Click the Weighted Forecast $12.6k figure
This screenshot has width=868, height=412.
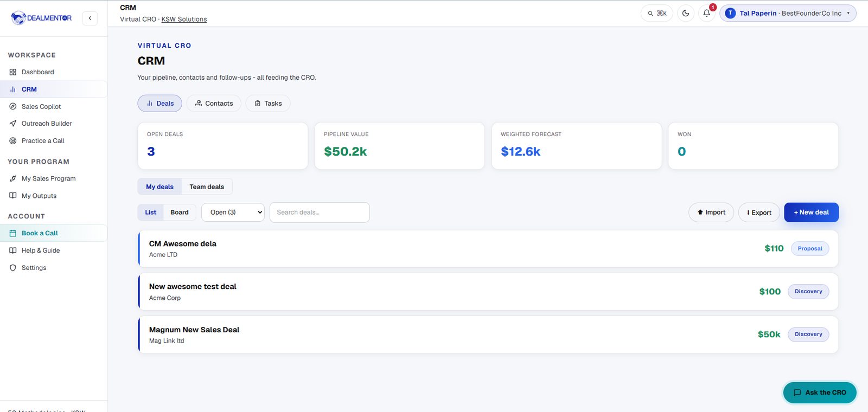tap(521, 152)
